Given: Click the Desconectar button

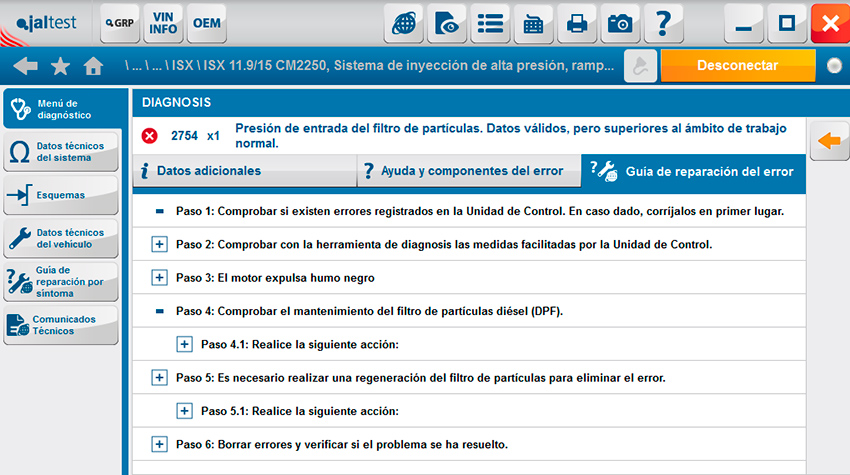Looking at the screenshot, I should click(x=738, y=66).
